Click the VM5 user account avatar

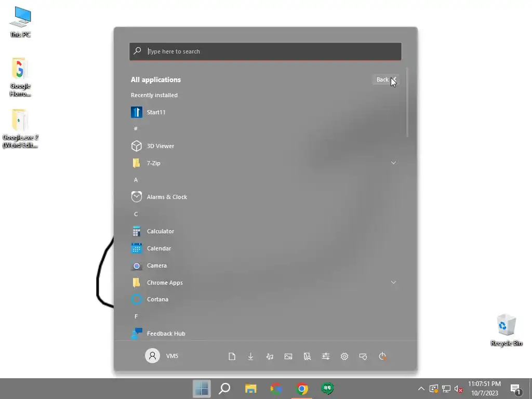(x=152, y=355)
